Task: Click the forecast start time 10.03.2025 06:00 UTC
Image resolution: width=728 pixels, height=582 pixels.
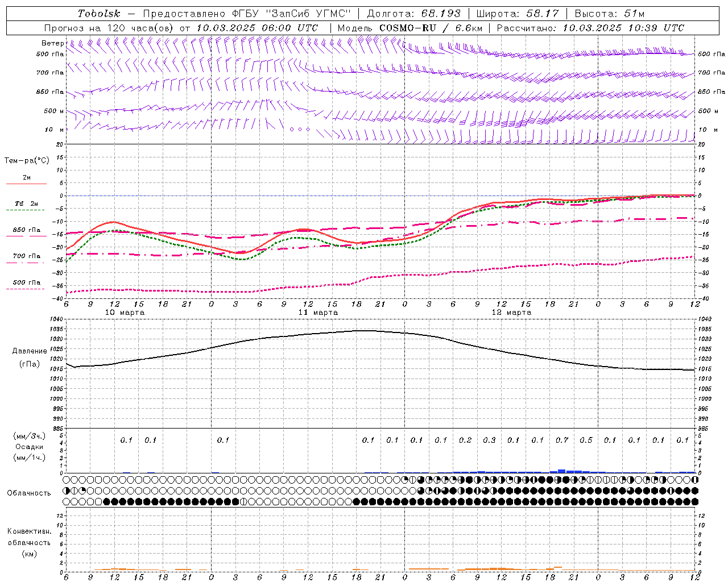Action: click(x=257, y=28)
